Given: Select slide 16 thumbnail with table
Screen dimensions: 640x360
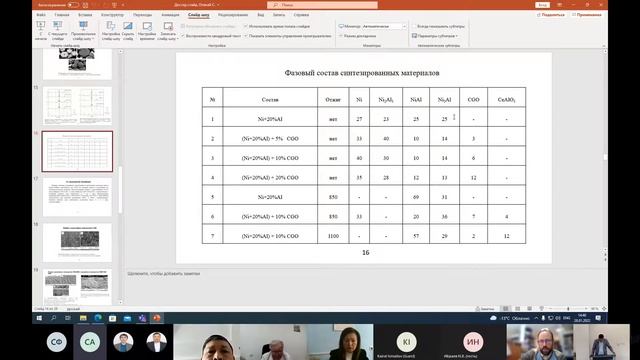Looking at the screenshot, I should [77, 151].
